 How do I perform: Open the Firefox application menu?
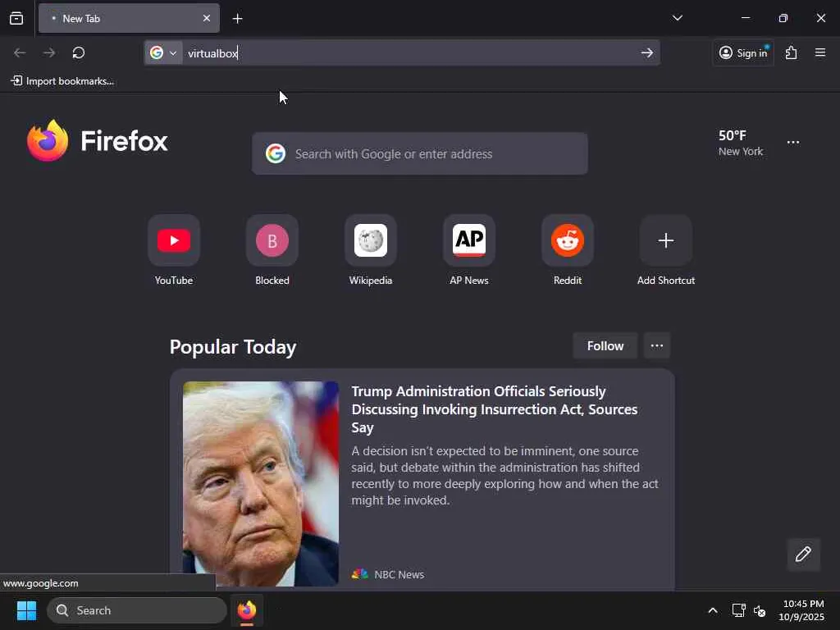(x=820, y=52)
